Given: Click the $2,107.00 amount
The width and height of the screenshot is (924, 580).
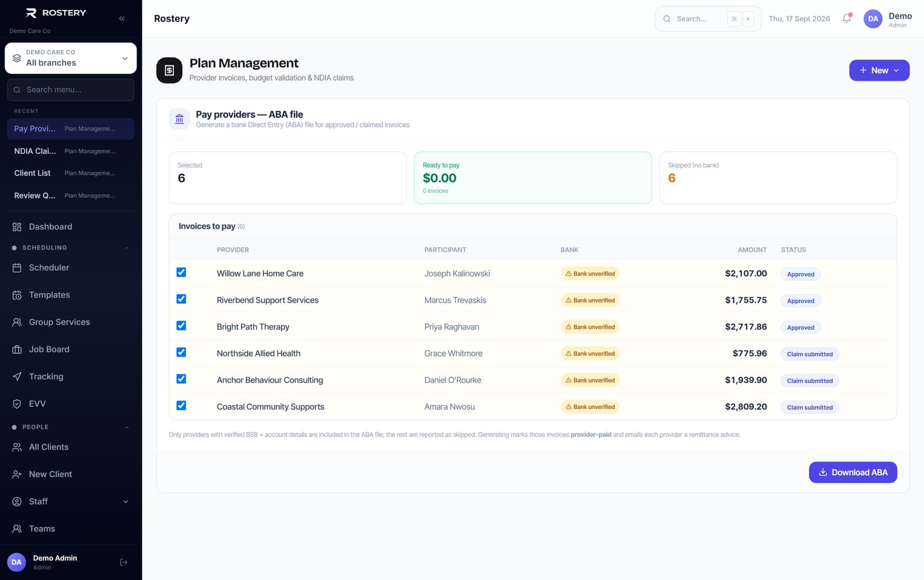Looking at the screenshot, I should coord(746,273).
